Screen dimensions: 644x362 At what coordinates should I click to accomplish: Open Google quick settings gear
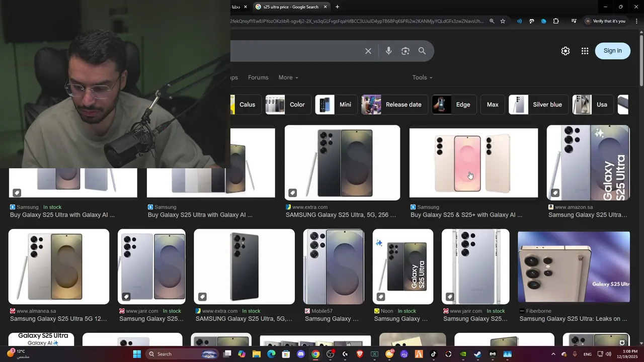(x=566, y=51)
